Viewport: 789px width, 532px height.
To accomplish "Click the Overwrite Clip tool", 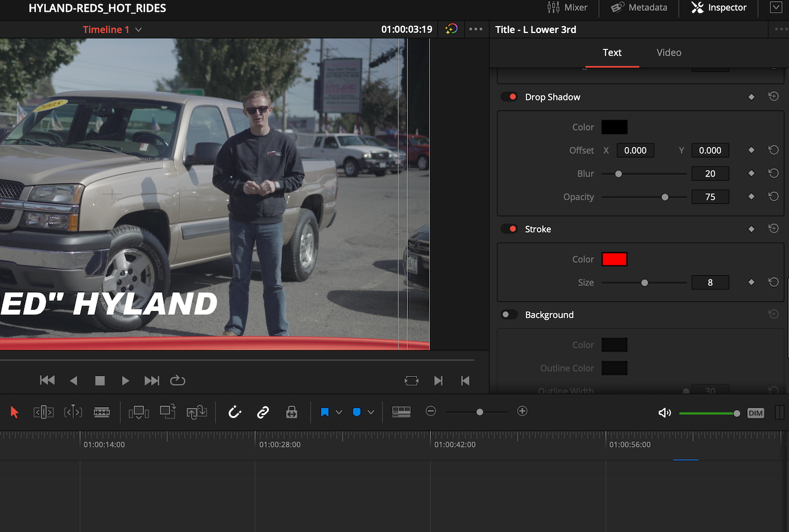I will (168, 412).
